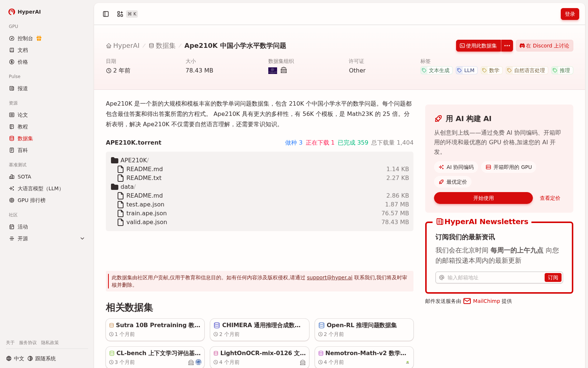The width and height of the screenshot is (588, 368).
Task: Open 文档 in the sidebar
Action: pos(47,50)
